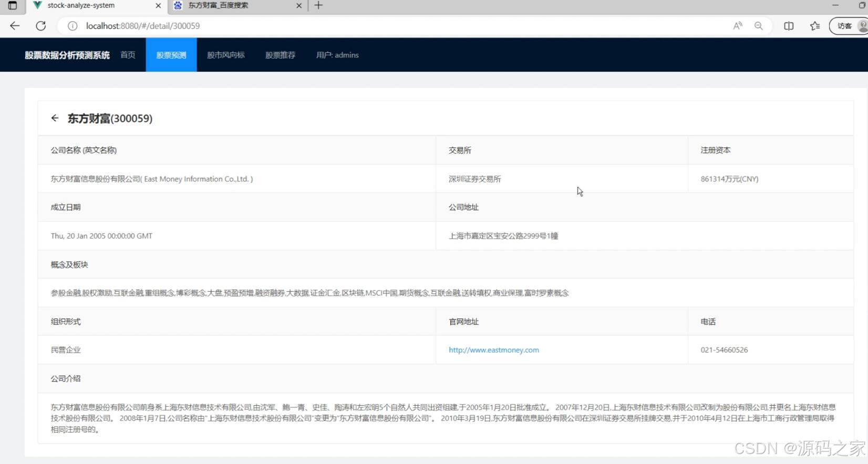The image size is (868, 464).
Task: Open the split screen icon
Action: (789, 26)
